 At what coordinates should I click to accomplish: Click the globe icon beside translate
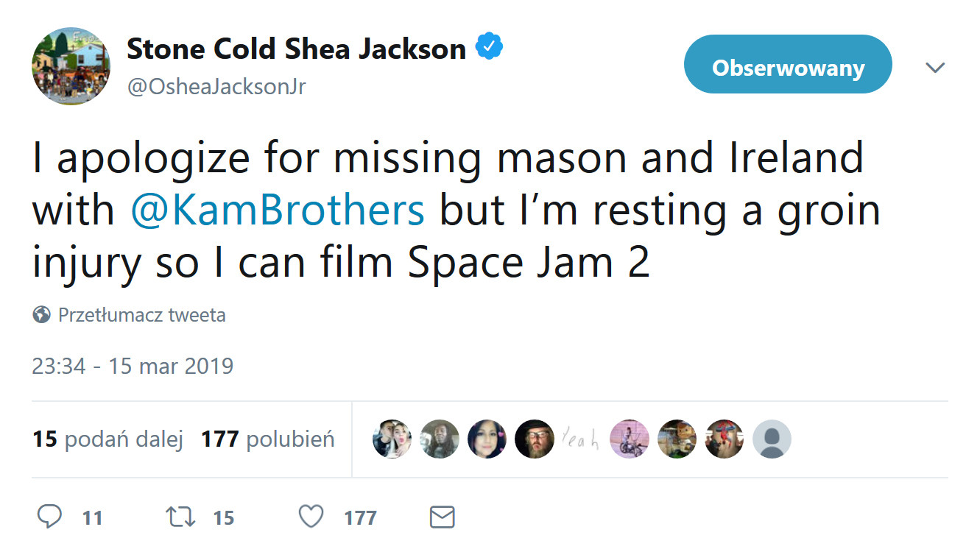point(41,316)
